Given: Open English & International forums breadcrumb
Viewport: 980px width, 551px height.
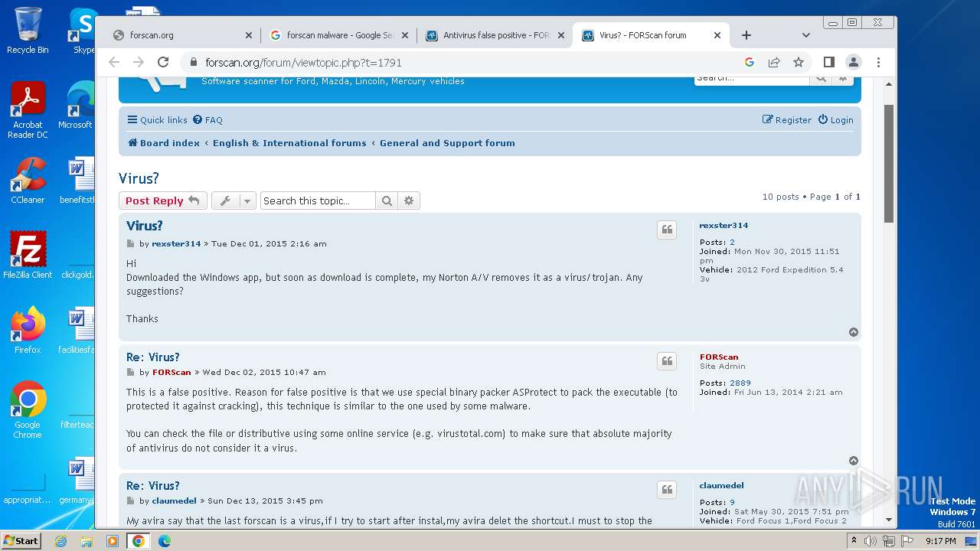Looking at the screenshot, I should [x=289, y=143].
